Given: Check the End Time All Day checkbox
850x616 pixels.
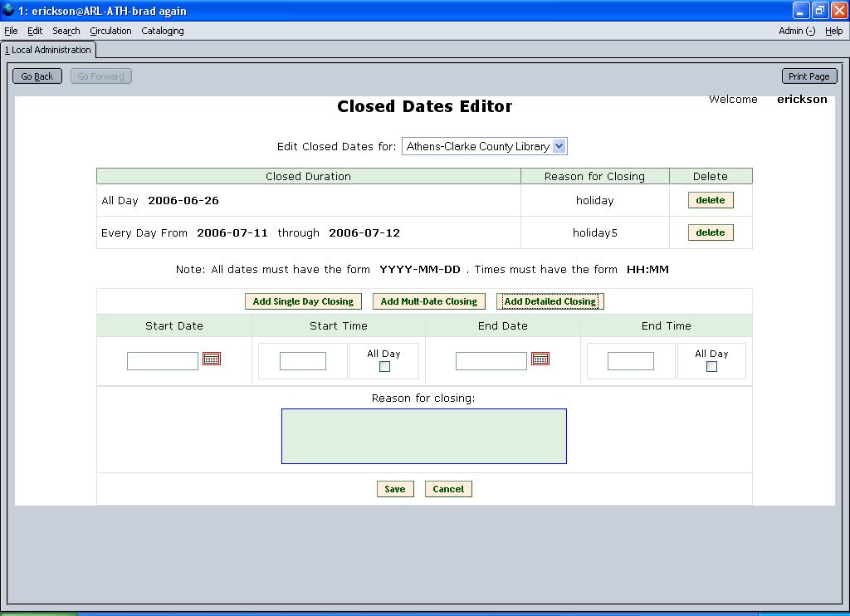Looking at the screenshot, I should [x=711, y=366].
